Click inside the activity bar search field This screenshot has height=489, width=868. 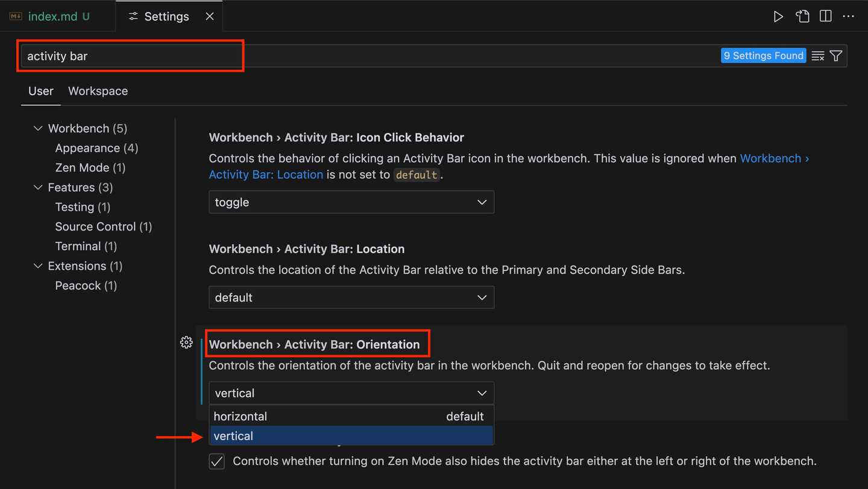(x=130, y=55)
